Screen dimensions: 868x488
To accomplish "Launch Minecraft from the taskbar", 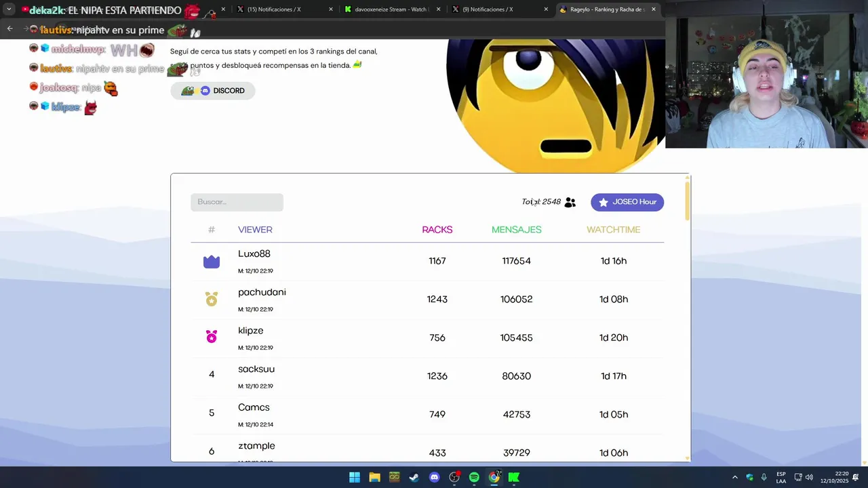I will coord(394,477).
